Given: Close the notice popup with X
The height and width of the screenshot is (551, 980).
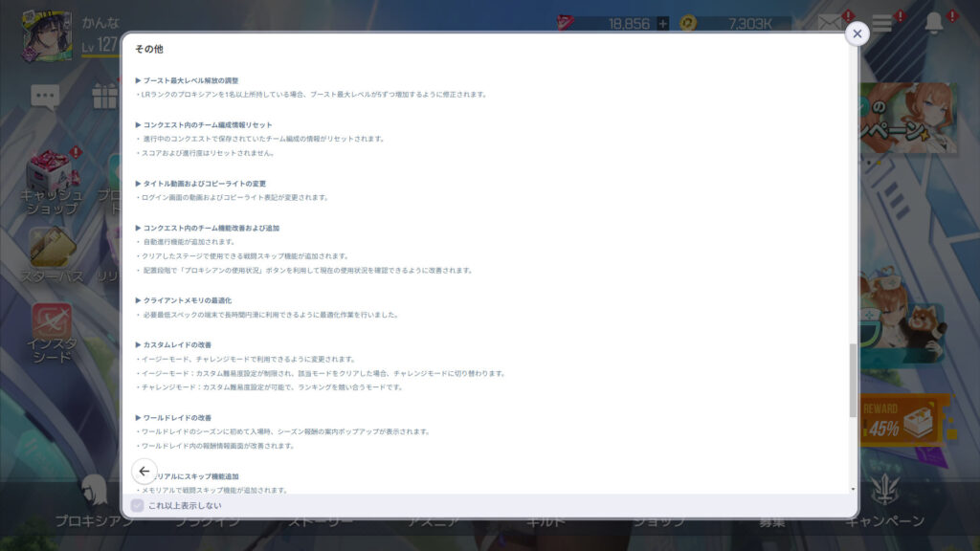Looking at the screenshot, I should coord(857,33).
